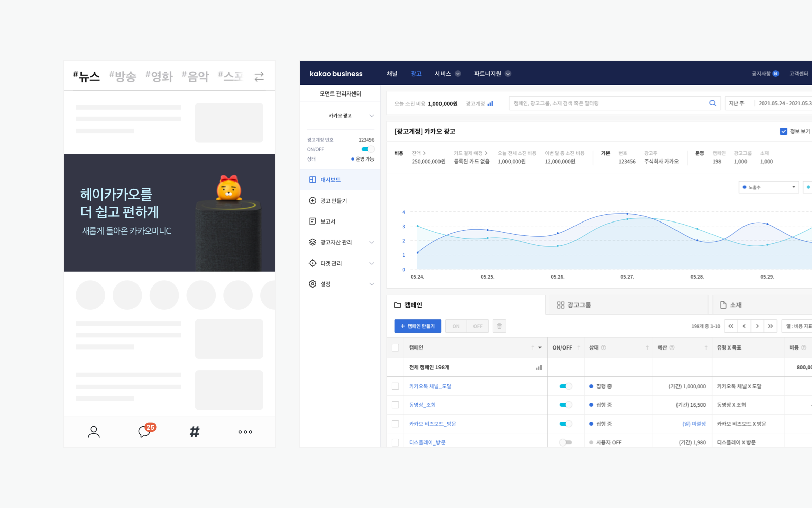
Task: Open the 열 : 비용 지표 column dropdown
Action: click(x=797, y=326)
